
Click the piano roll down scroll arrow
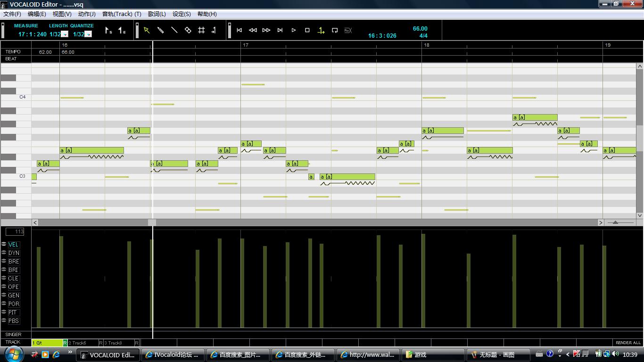(x=640, y=215)
